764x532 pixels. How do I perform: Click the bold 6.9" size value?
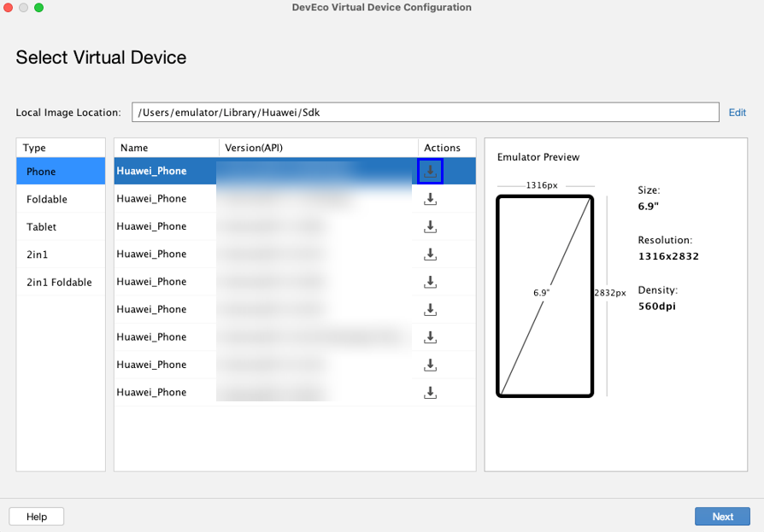pyautogui.click(x=648, y=207)
